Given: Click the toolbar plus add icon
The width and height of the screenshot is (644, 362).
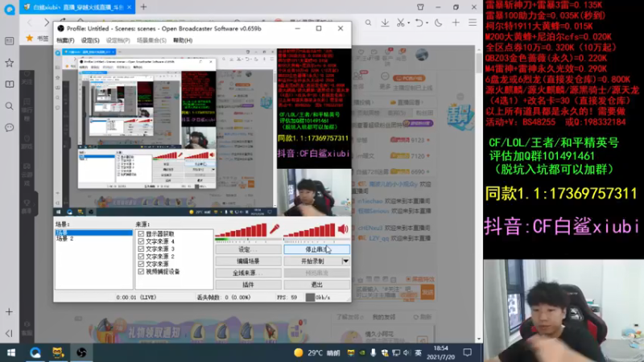Looking at the screenshot, I should pos(456,23).
